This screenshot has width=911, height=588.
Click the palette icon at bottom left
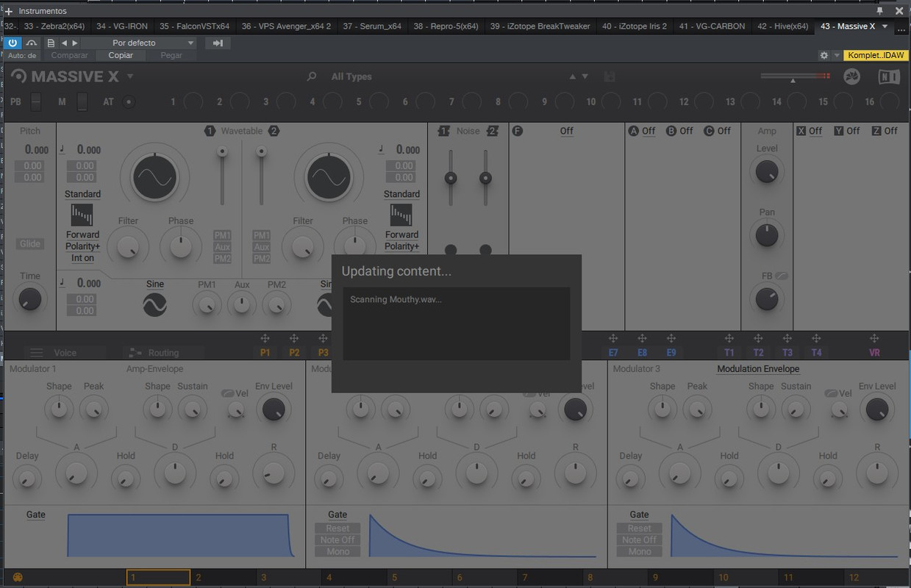click(x=18, y=578)
